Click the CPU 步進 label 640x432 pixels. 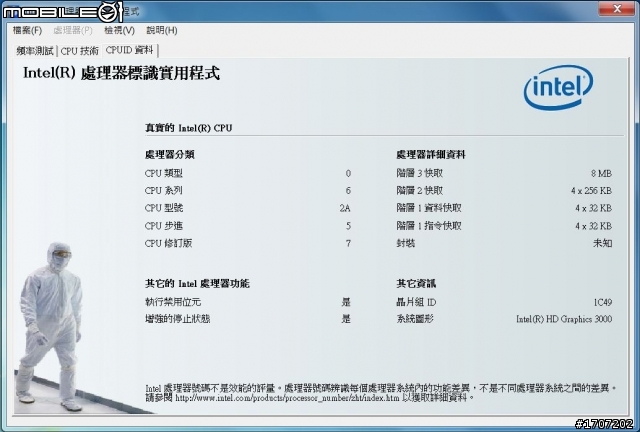point(164,226)
